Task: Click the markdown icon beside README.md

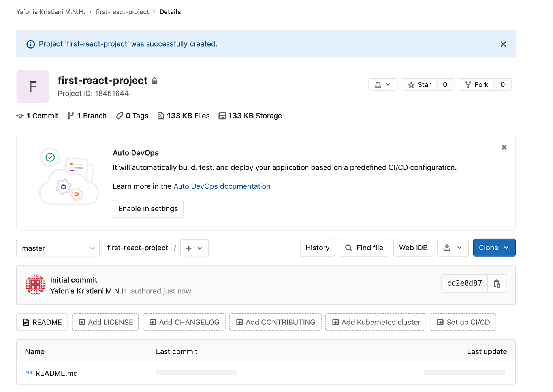Action: pyautogui.click(x=29, y=373)
